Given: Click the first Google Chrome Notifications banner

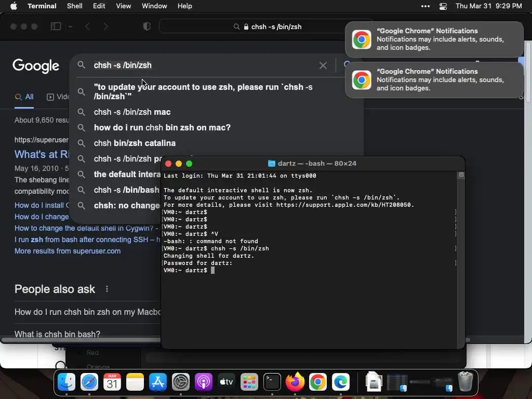Looking at the screenshot, I should click(x=434, y=39).
